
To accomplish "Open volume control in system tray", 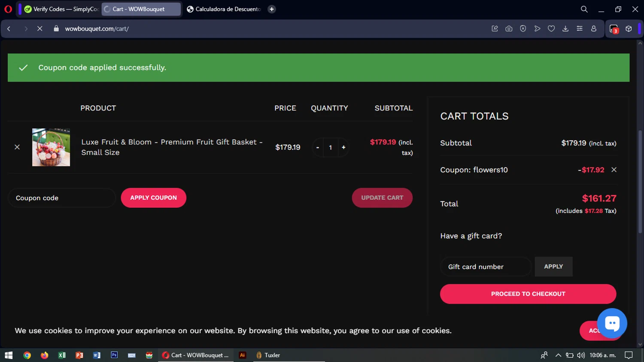I will [581, 355].
